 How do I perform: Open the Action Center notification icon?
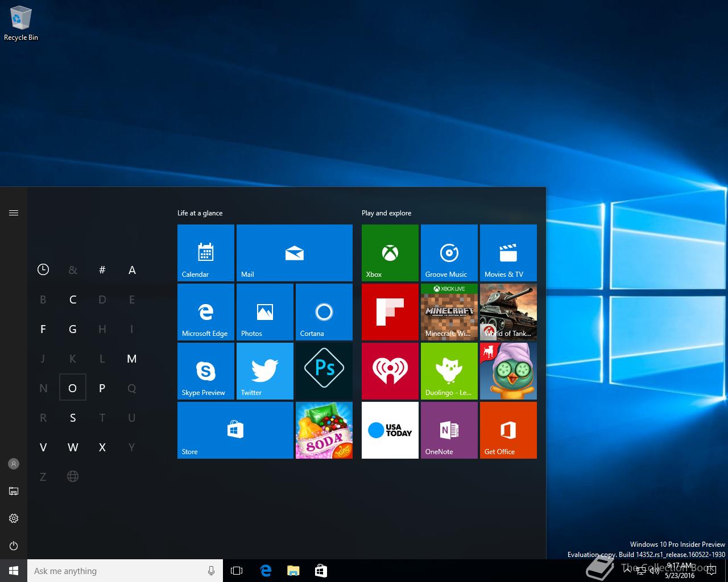coord(711,571)
